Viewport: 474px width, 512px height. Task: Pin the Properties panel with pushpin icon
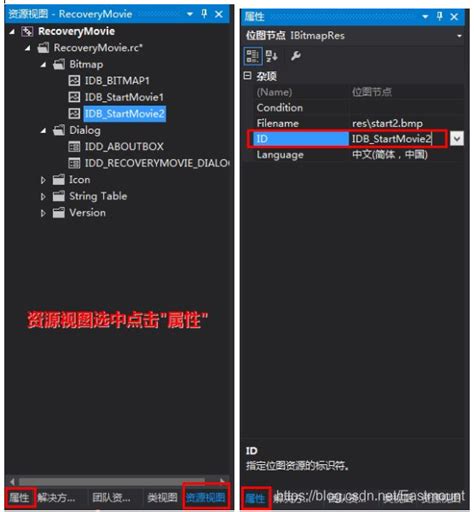click(440, 16)
